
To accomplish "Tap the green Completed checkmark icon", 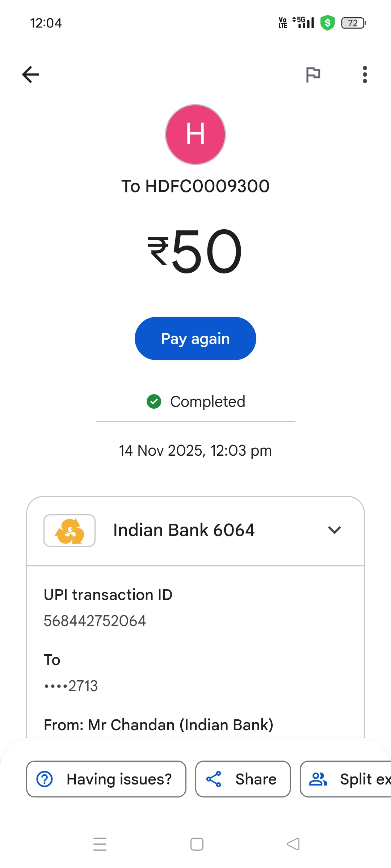I will pos(154,401).
